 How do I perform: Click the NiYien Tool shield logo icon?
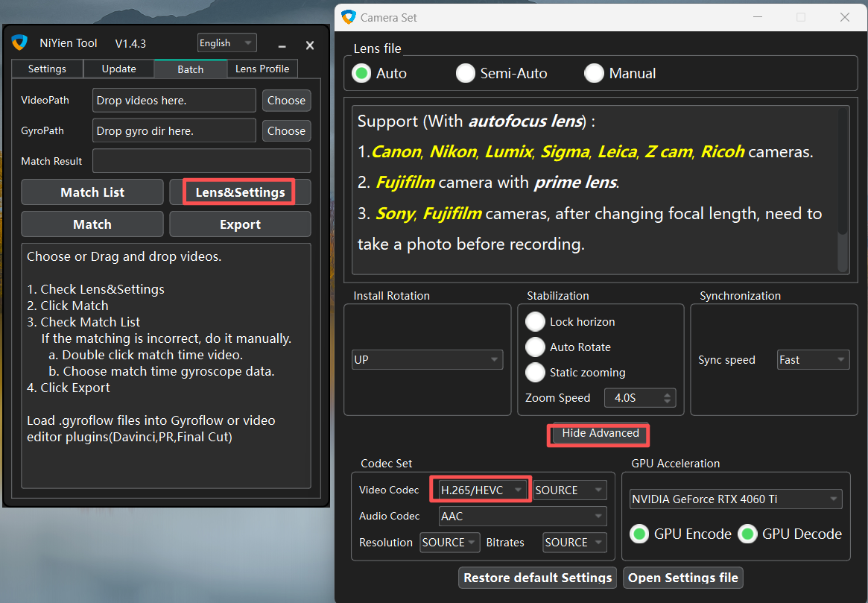[x=19, y=43]
